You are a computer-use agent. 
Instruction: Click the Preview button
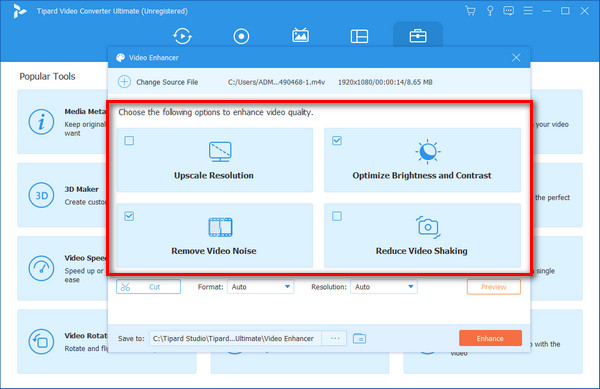494,287
